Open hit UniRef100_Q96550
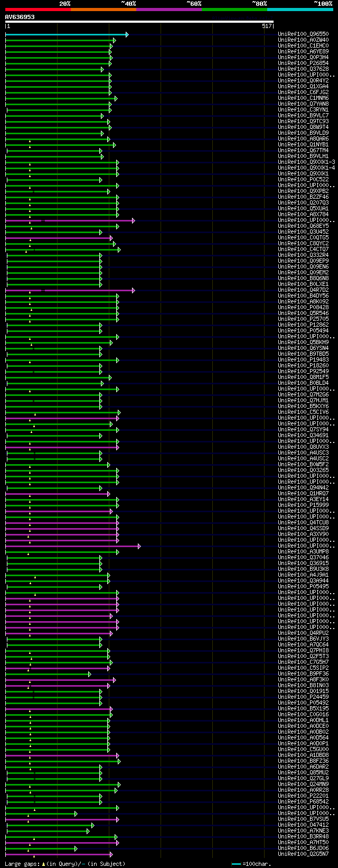Image resolution: width=338 pixels, height=868 pixels. tap(303, 34)
